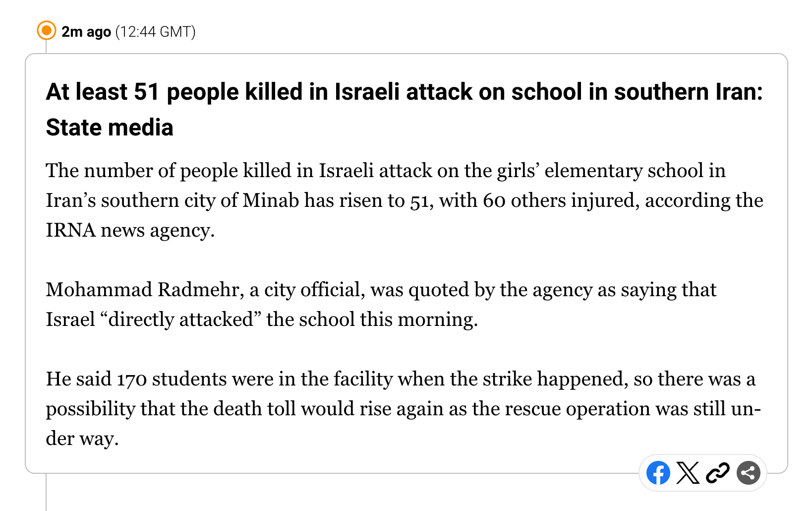Click the name 'Mohammad Radmehr'

pos(143,290)
